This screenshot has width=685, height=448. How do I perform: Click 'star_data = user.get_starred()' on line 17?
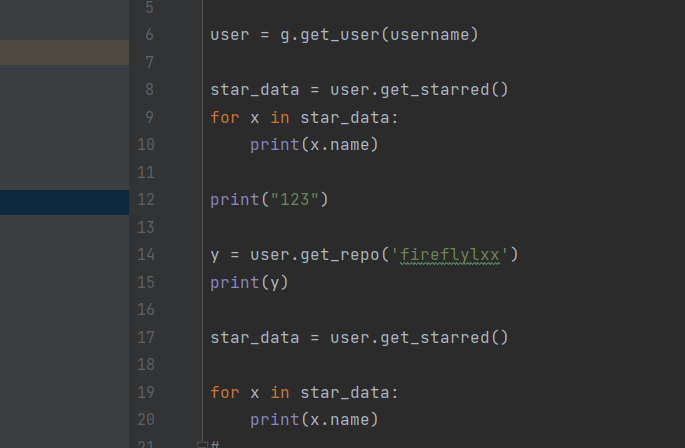[x=360, y=337]
